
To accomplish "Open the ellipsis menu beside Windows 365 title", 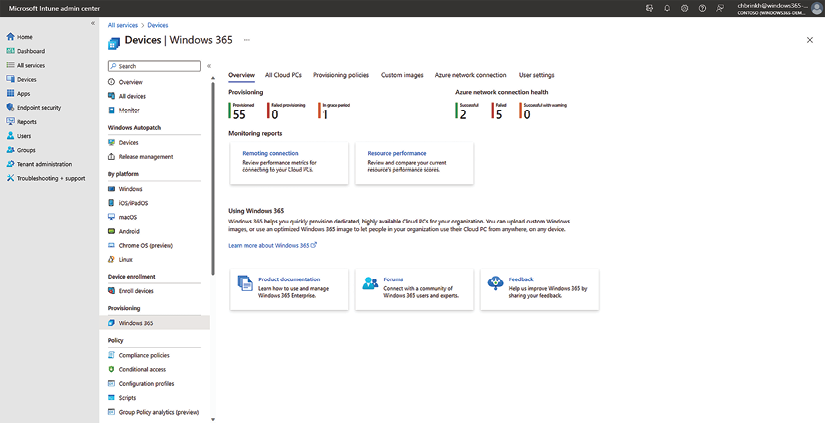I will coord(247,40).
